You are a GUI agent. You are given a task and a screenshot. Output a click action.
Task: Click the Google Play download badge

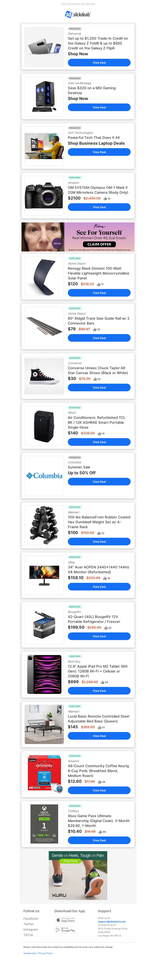coord(65,930)
